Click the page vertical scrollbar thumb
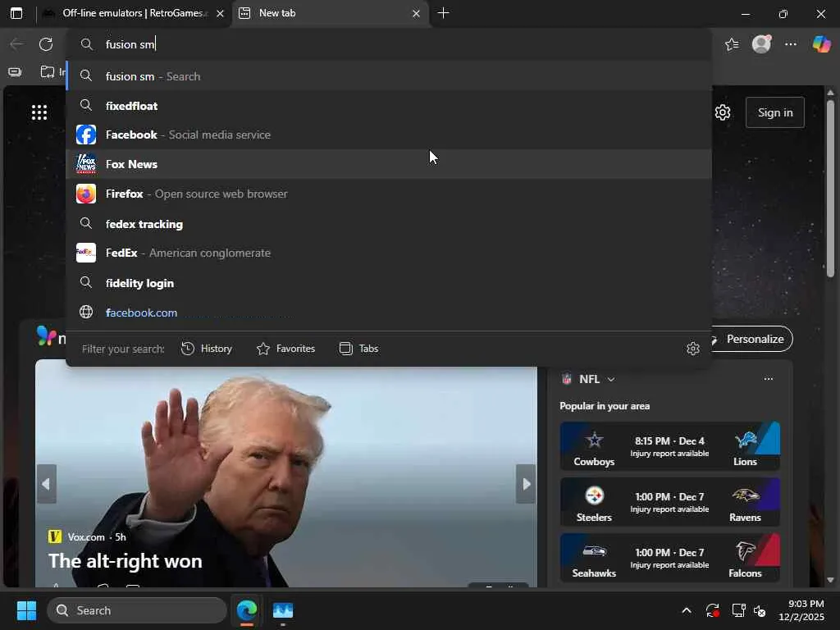Viewport: 840px width, 630px height. point(830,189)
